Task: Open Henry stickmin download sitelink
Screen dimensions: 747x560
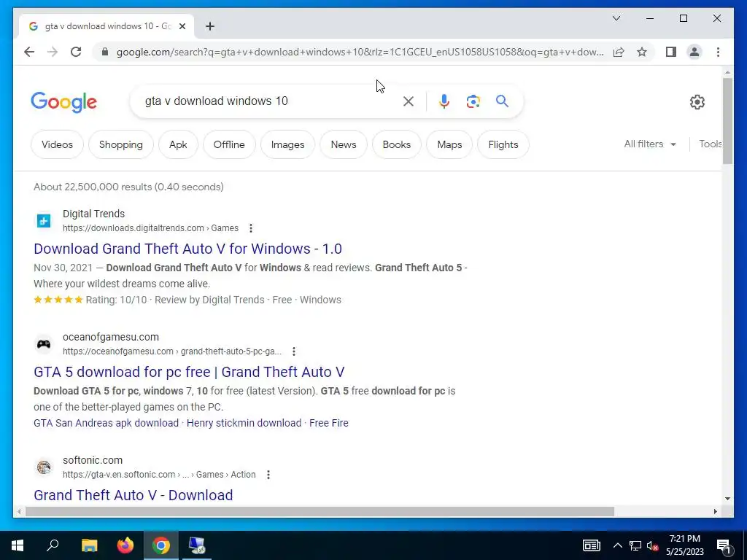Action: [244, 423]
